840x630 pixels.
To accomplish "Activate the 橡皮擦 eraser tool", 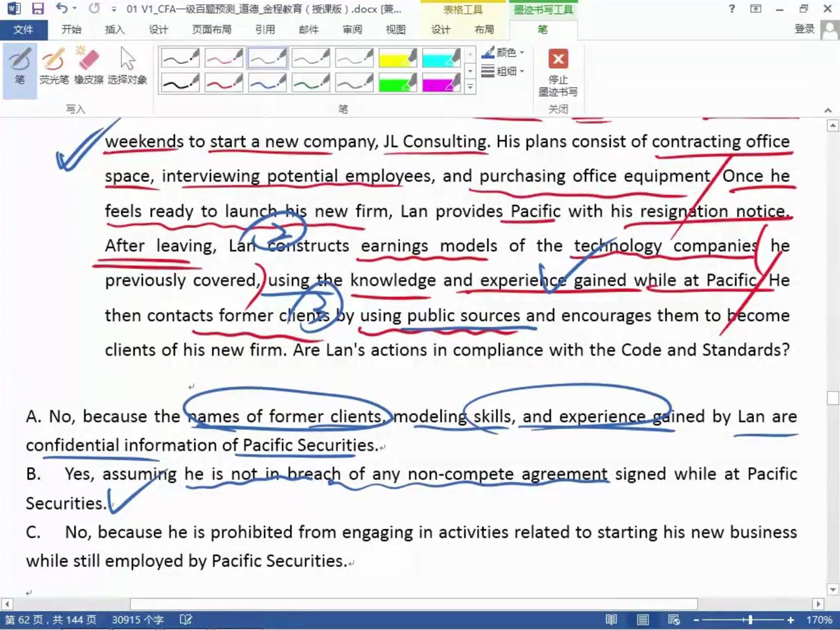I will pyautogui.click(x=88, y=67).
